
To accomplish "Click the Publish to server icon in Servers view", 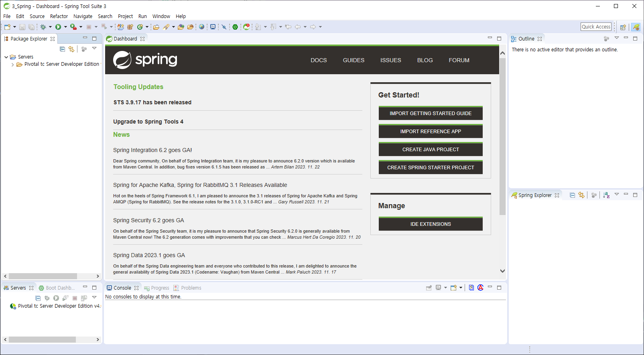I will click(x=84, y=298).
